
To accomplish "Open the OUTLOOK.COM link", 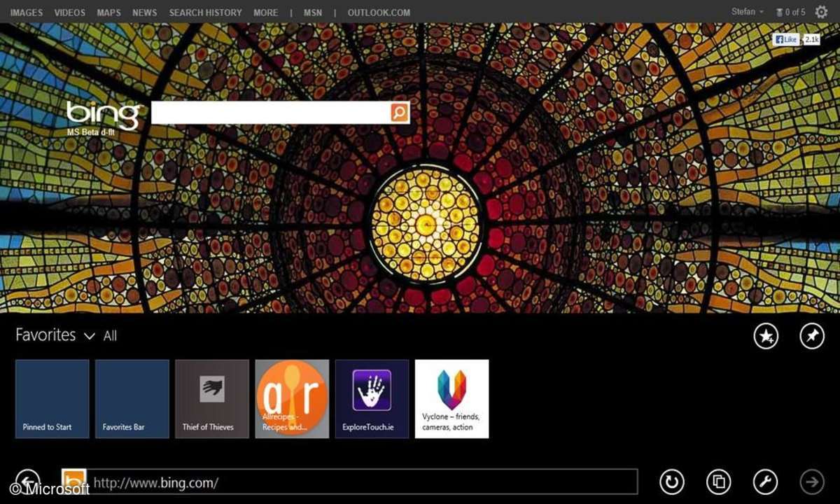I will tap(379, 13).
